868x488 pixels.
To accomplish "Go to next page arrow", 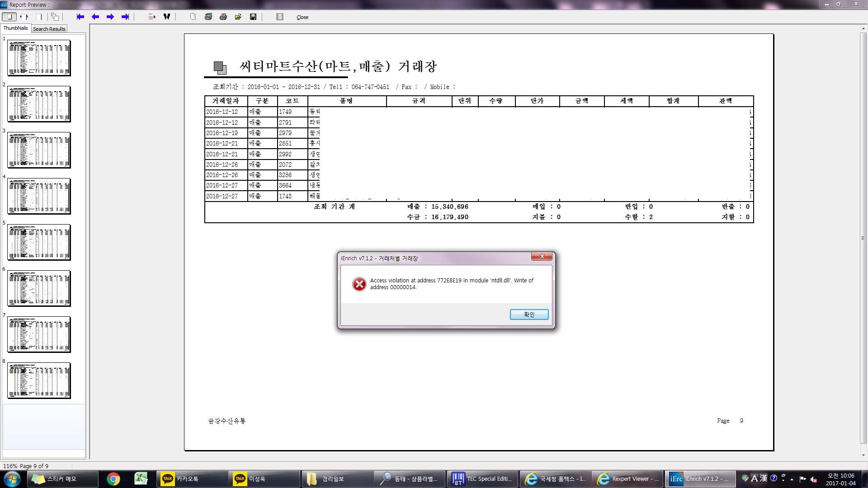I will tap(110, 17).
